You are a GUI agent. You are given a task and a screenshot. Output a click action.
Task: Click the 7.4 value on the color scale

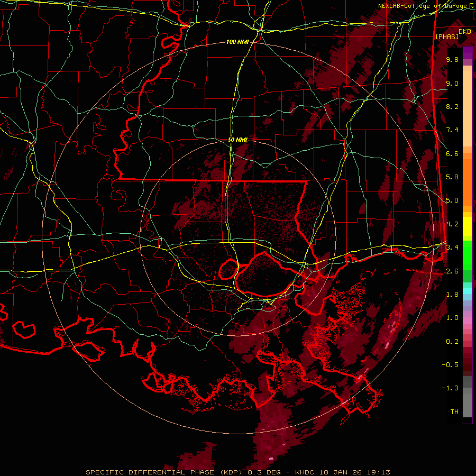pyautogui.click(x=452, y=130)
